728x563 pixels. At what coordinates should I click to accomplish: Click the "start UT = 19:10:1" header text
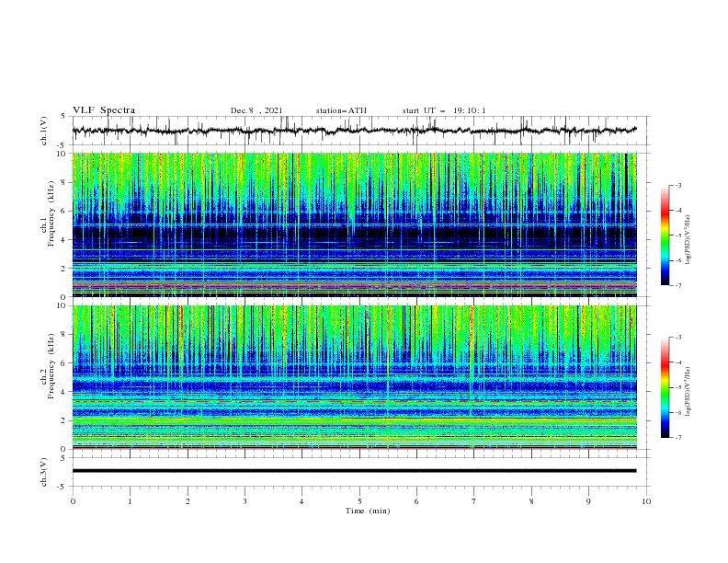[444, 110]
